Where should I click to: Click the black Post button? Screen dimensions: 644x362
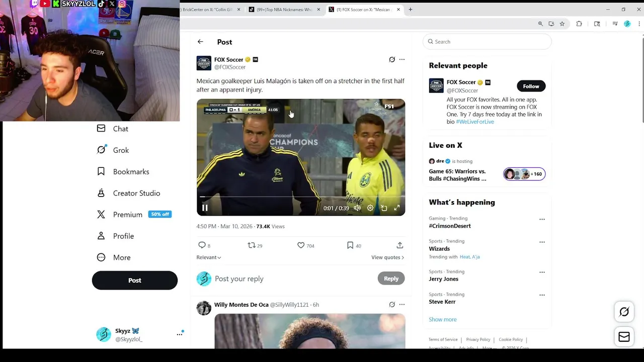[135, 281]
